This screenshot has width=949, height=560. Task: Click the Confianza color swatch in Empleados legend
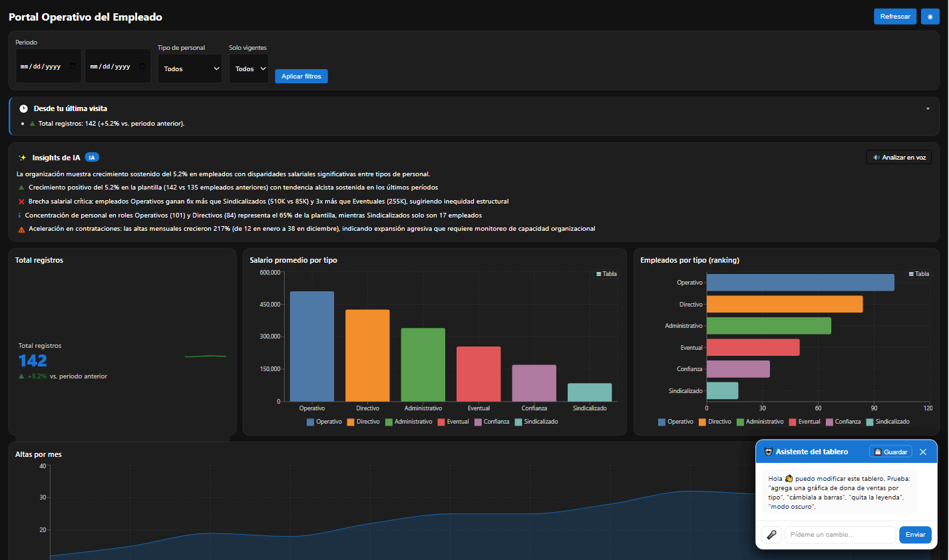829,422
